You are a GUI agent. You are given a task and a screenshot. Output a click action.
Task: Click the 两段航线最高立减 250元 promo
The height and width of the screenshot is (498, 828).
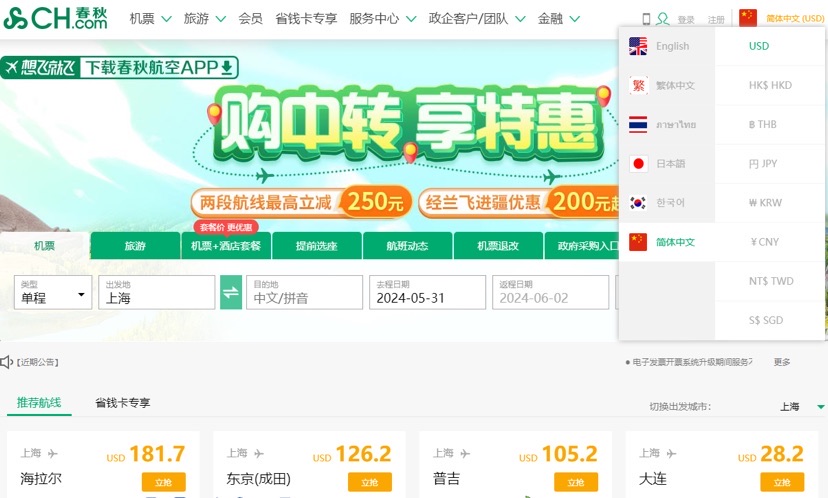click(301, 202)
